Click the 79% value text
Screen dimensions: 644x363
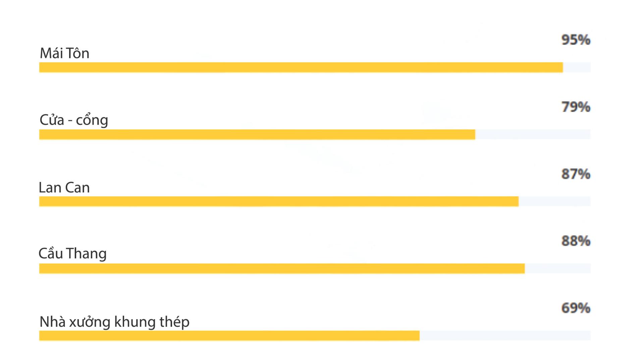(576, 107)
